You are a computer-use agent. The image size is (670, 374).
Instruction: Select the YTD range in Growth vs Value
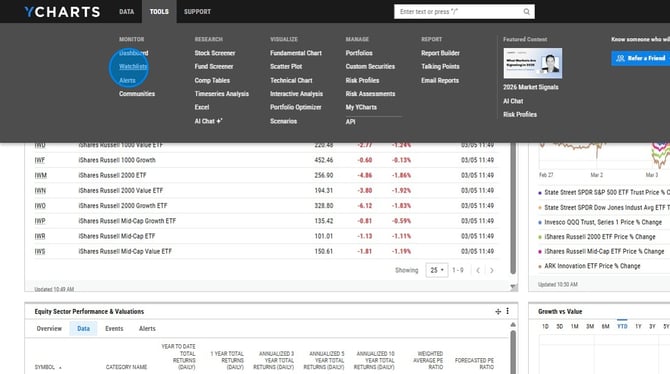click(622, 327)
